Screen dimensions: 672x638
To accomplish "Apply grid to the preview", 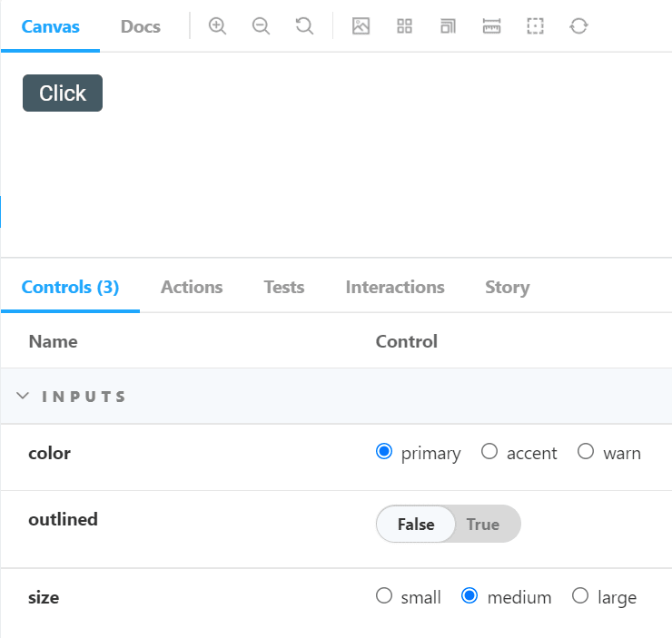I will [x=404, y=26].
